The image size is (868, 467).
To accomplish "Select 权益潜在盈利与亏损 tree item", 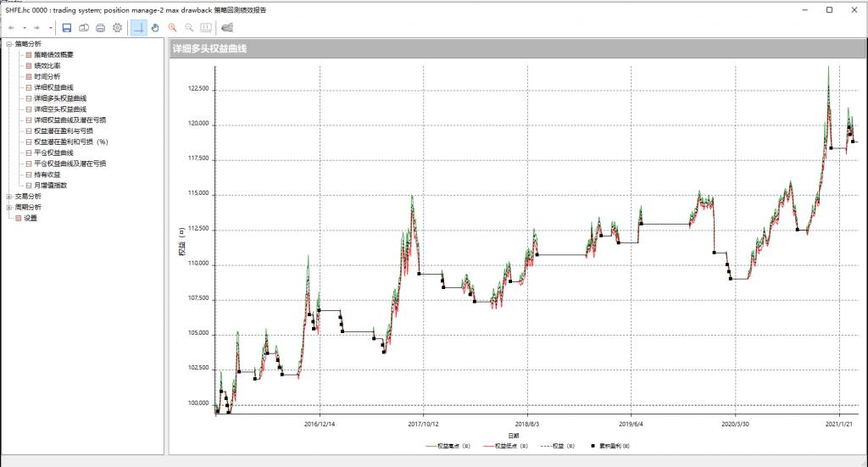I will tap(64, 131).
